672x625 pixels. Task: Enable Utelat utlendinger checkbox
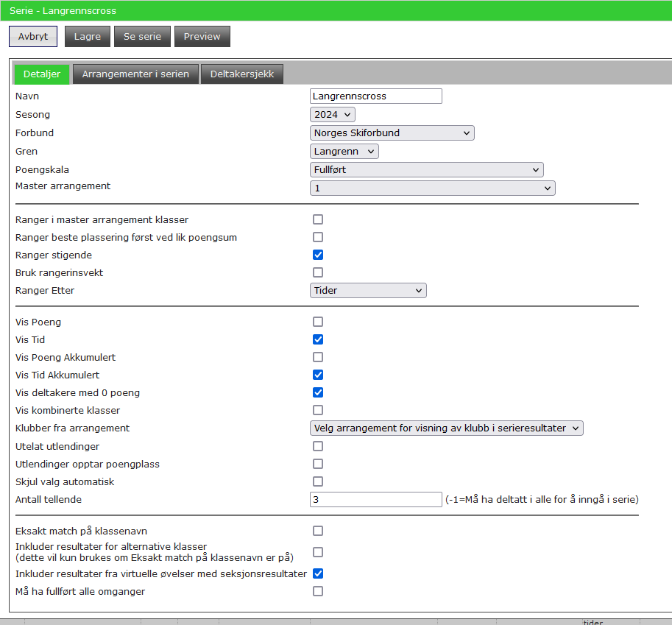pyautogui.click(x=318, y=446)
